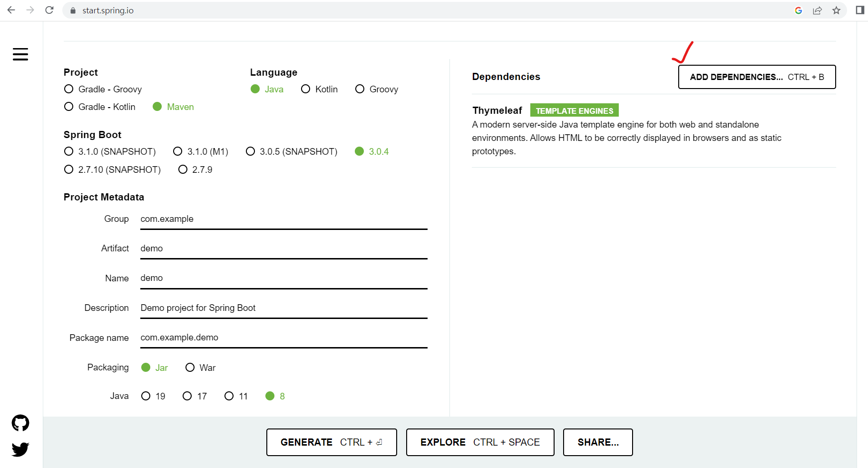
Task: Select Spring Boot 3.0.4 version
Action: pyautogui.click(x=372, y=151)
